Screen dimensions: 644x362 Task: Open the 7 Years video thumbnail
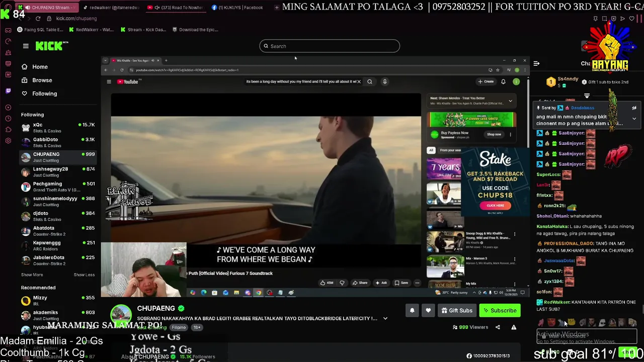pyautogui.click(x=444, y=169)
